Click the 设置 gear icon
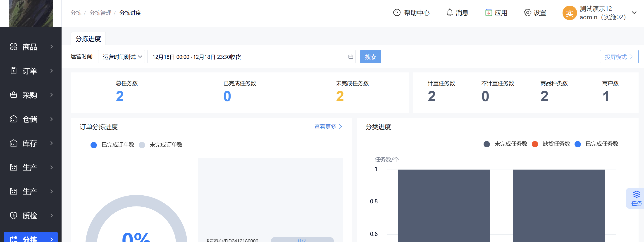Viewport: 644px width, 242px height. (x=527, y=12)
